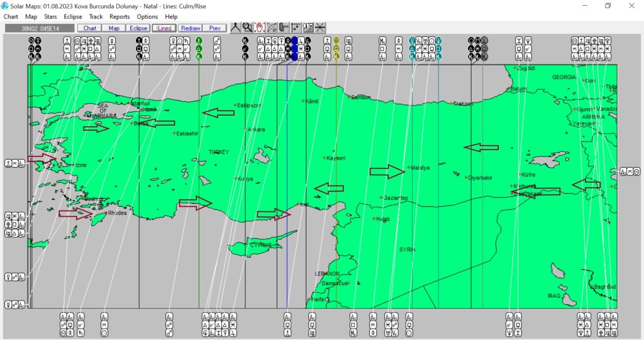Open the Stars menu

50,16
